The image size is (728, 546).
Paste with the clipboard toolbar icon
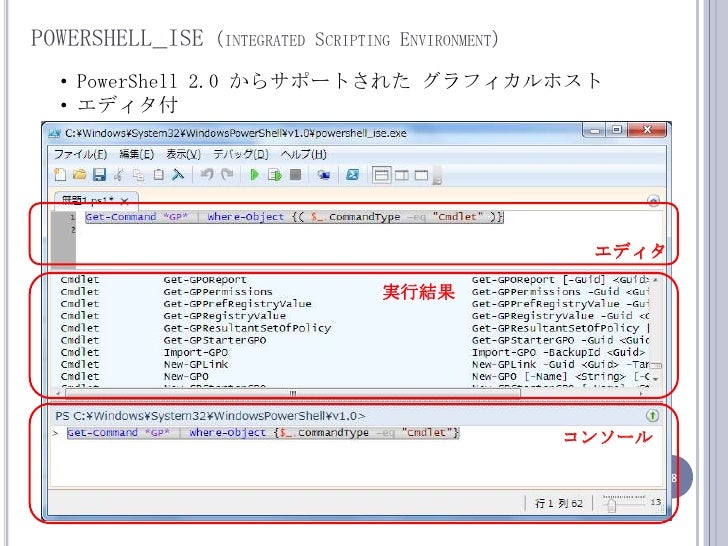[x=159, y=175]
